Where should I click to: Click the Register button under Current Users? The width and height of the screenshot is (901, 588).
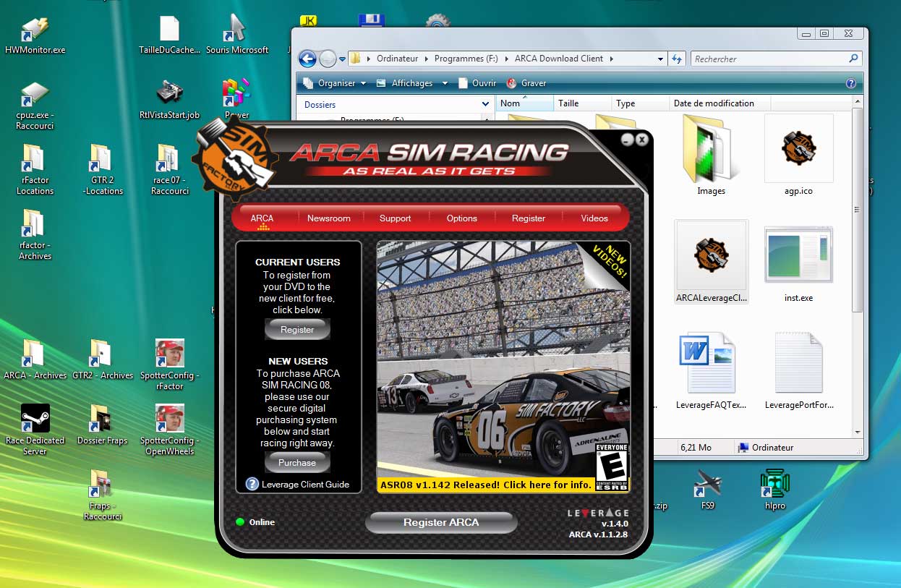pyautogui.click(x=297, y=330)
